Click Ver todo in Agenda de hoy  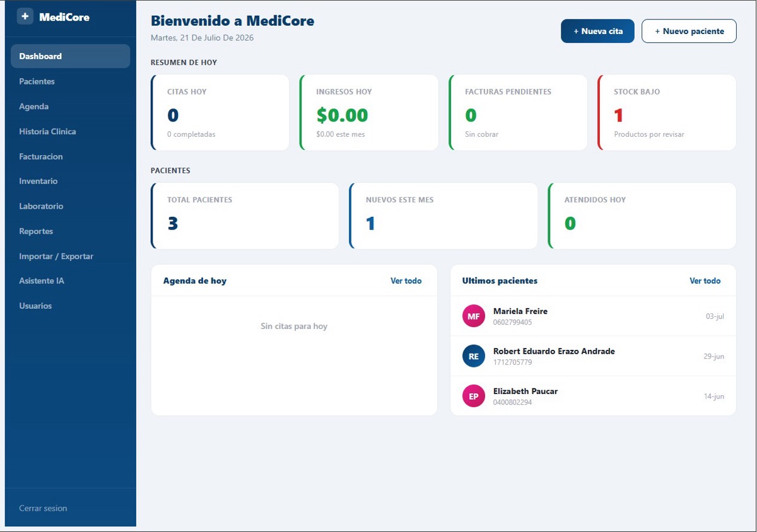coord(406,280)
